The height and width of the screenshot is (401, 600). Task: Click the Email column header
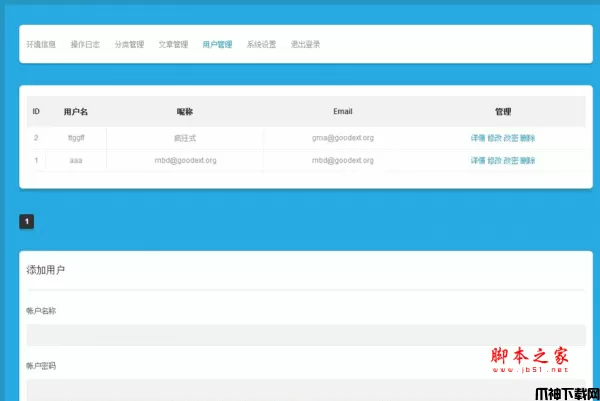343,111
